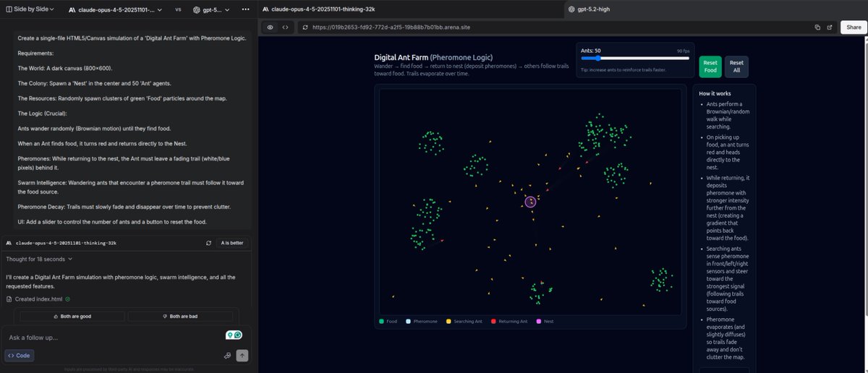
Task: Click the Side by Side layout icon
Action: click(9, 10)
